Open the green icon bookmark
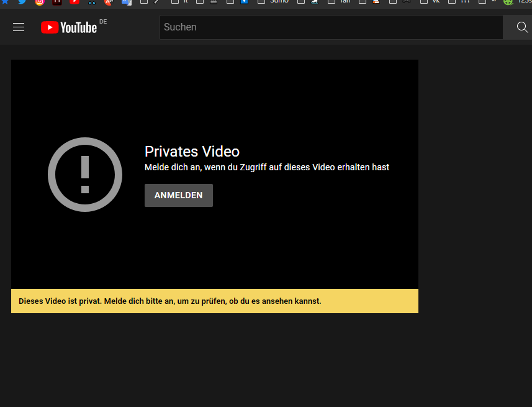This screenshot has height=407, width=532. coord(508,2)
